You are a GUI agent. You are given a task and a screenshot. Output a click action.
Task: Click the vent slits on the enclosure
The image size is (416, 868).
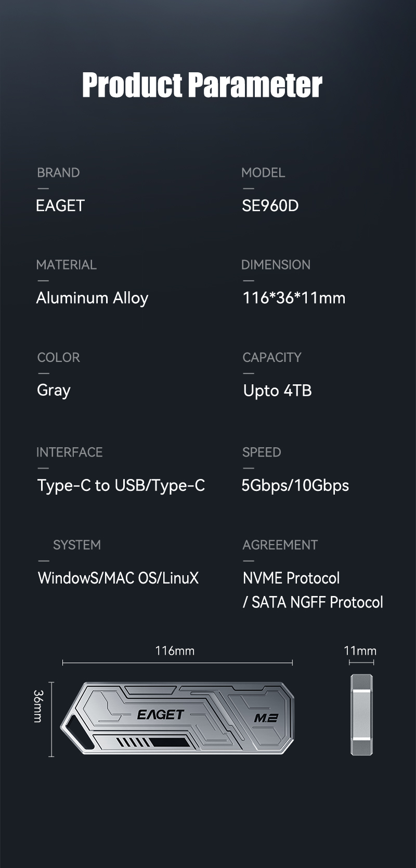click(x=130, y=742)
